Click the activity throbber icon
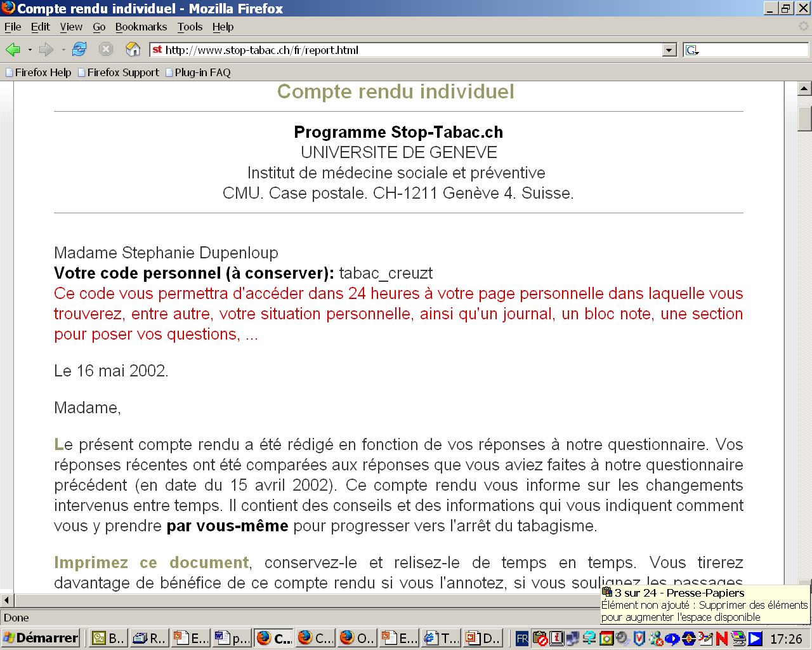 803,27
